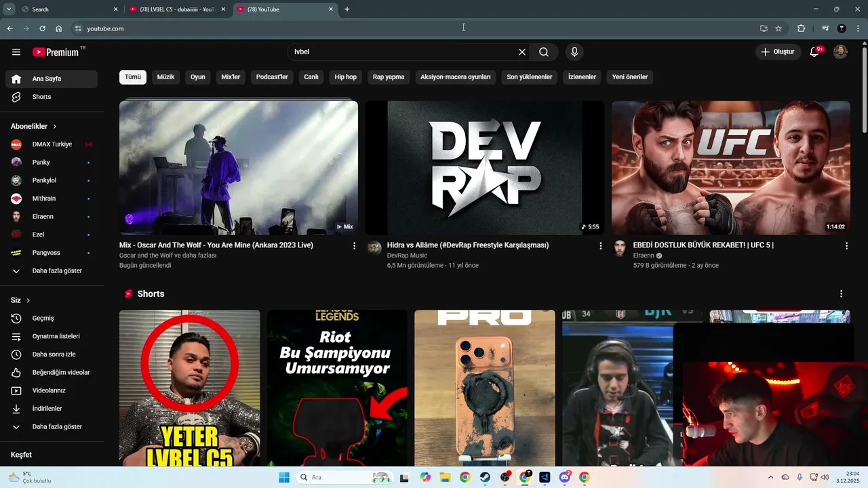Open Chrome three-dot menu
The width and height of the screenshot is (868, 488).
[x=858, y=28]
